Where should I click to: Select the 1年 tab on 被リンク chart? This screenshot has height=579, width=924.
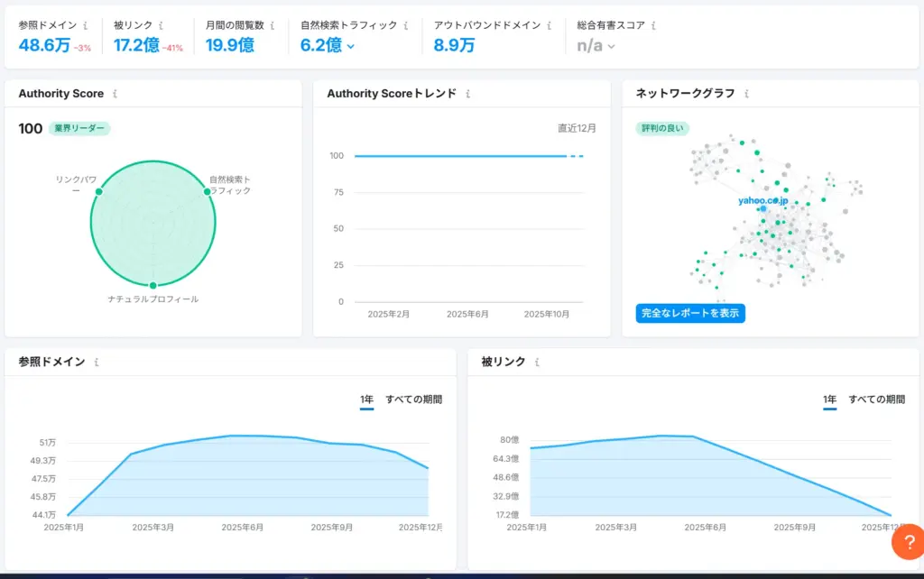[829, 399]
